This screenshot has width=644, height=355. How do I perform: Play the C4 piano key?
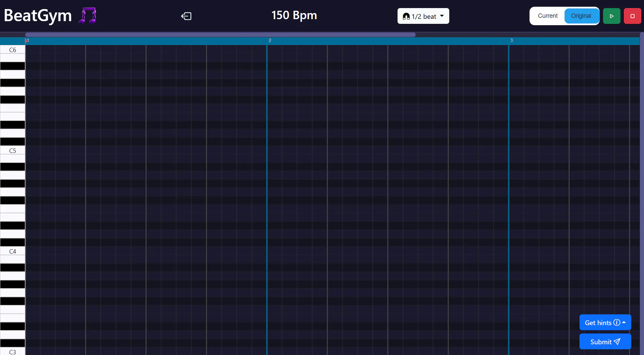click(12, 251)
